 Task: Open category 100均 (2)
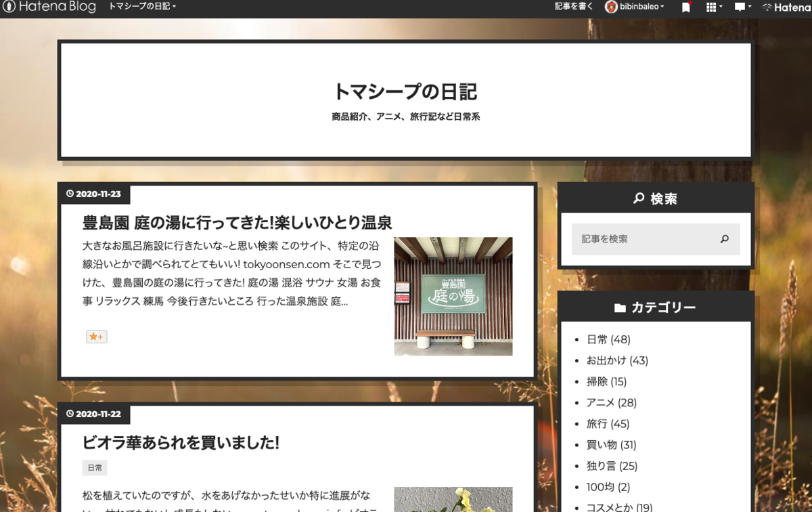tap(608, 486)
